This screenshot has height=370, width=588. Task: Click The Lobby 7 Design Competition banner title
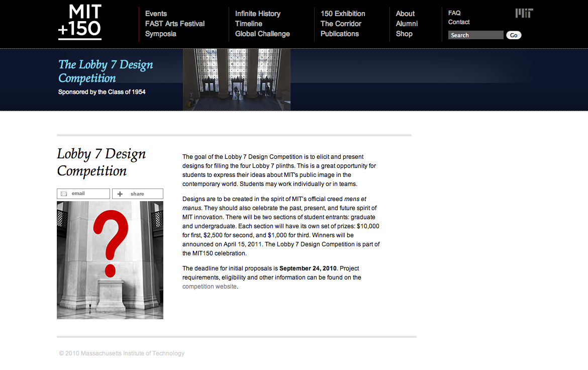(106, 71)
